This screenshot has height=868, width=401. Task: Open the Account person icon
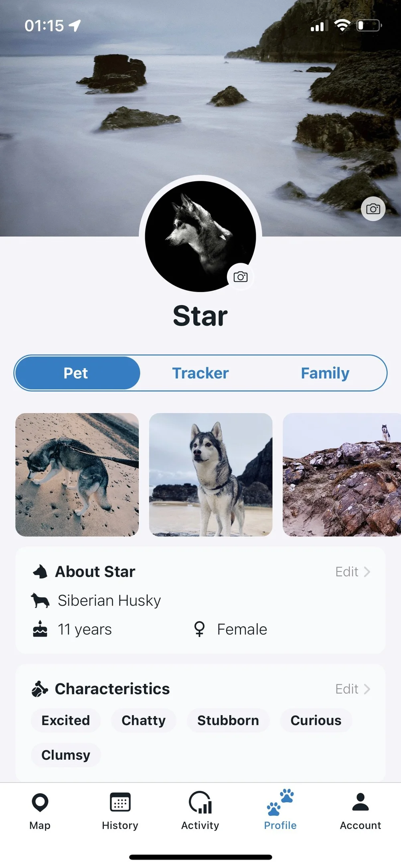[x=360, y=802]
